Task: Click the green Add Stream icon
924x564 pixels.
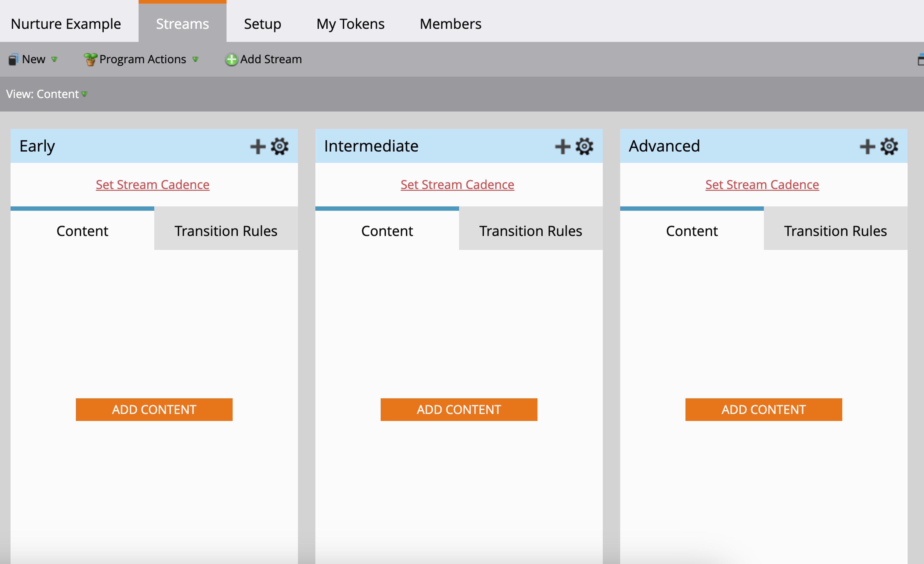Action: click(231, 60)
